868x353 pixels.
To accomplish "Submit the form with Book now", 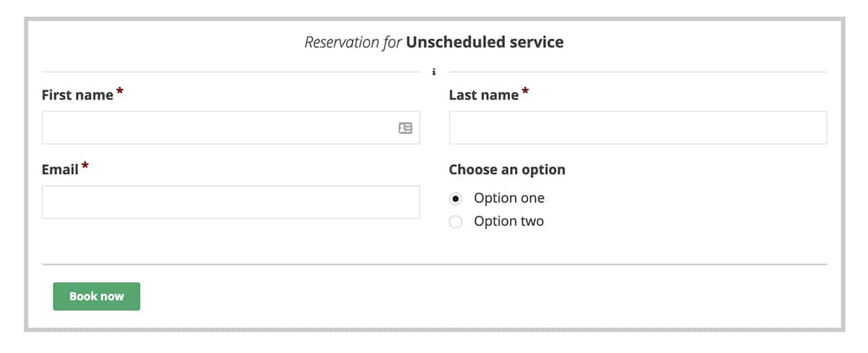I will pyautogui.click(x=97, y=297).
